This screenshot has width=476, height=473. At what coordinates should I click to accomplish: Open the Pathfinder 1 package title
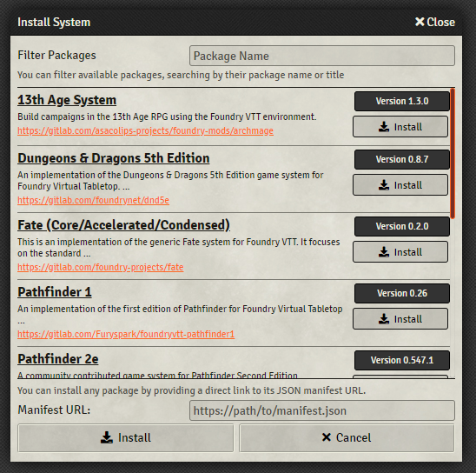tap(55, 292)
